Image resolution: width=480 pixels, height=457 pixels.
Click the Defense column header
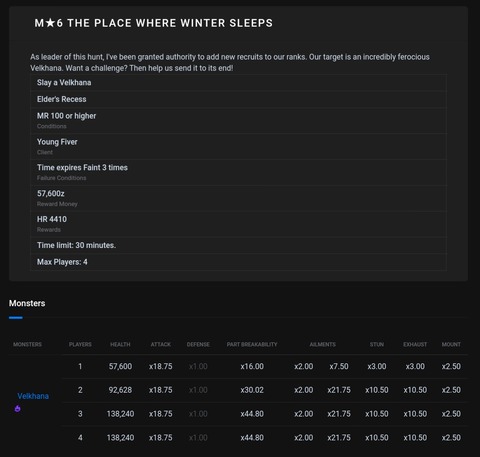198,344
